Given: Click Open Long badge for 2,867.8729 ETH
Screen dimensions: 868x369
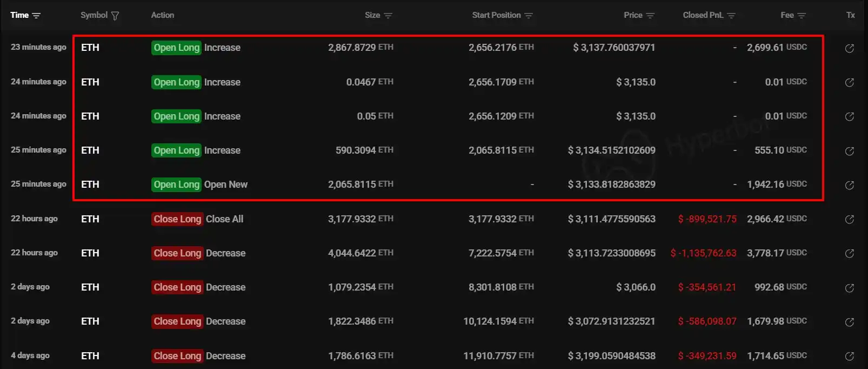Looking at the screenshot, I should [x=177, y=48].
